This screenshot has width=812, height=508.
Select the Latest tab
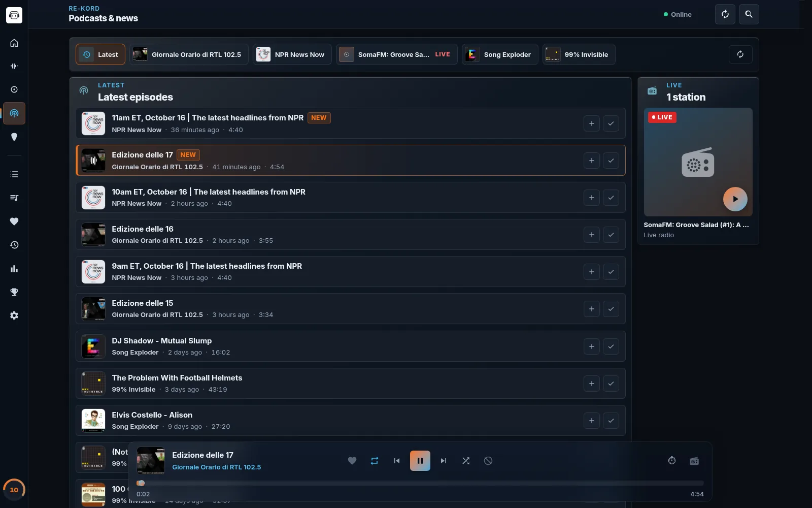coord(100,54)
